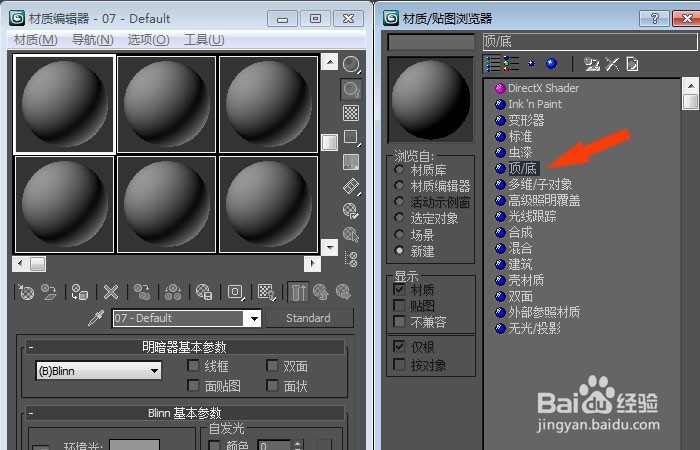Enable the 线框 checkbox
This screenshot has height=450, width=700.
point(193,366)
